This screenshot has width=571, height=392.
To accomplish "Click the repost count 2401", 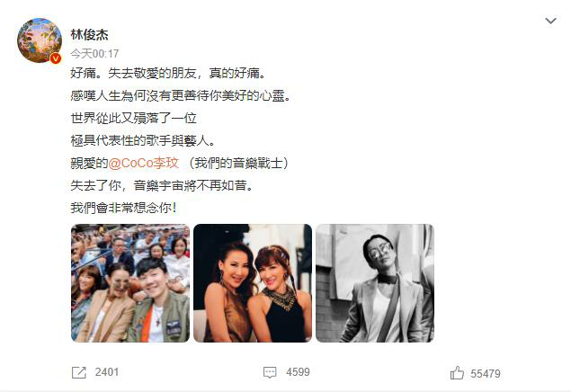I will point(107,372).
